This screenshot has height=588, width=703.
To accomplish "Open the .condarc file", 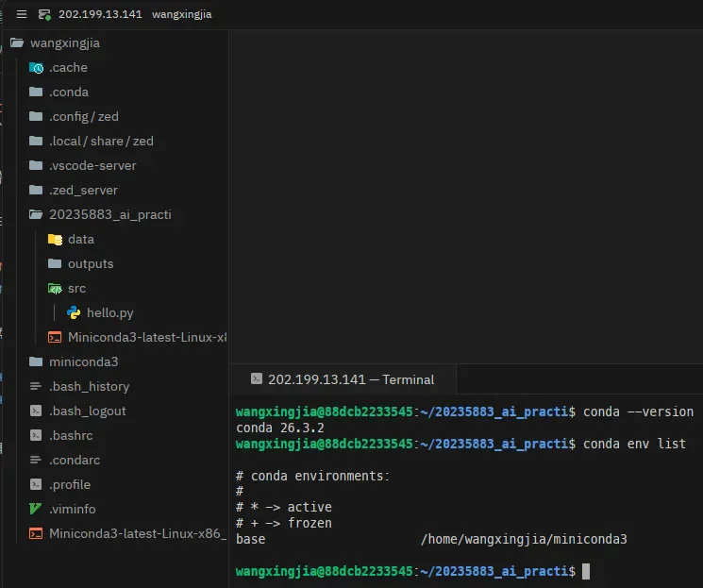I will point(75,461).
